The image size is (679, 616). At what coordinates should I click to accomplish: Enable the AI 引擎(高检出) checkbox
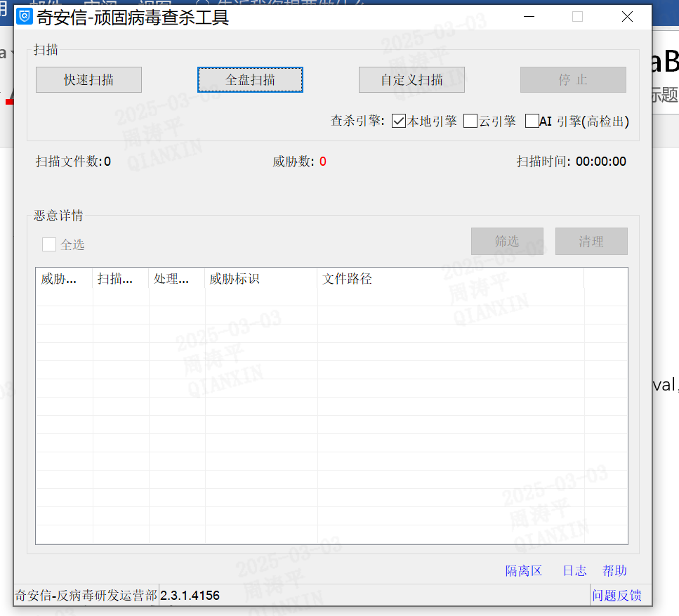click(x=532, y=122)
